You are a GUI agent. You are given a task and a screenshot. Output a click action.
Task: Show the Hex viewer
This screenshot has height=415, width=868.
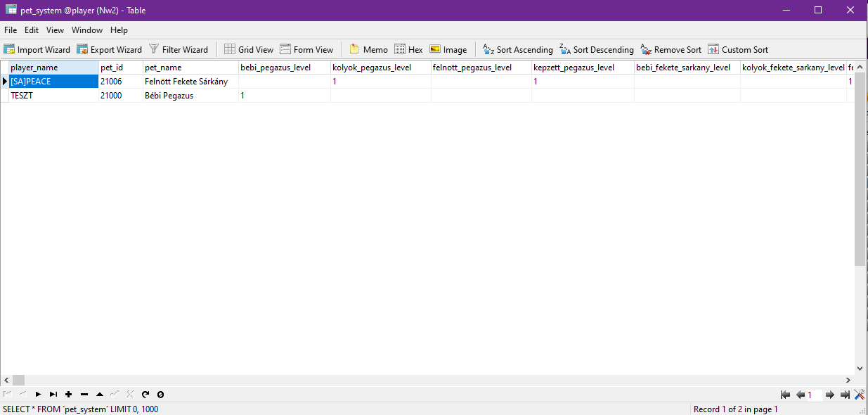pos(409,49)
